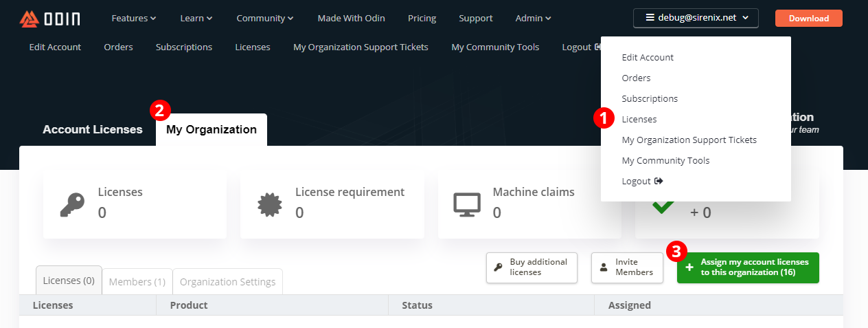
Task: Click Buy additional licenses button
Action: (531, 267)
